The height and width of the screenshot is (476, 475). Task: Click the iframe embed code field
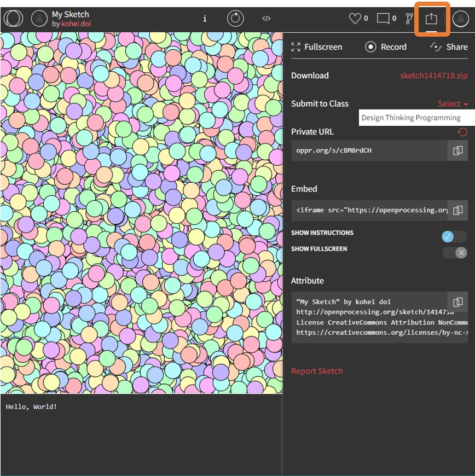369,211
